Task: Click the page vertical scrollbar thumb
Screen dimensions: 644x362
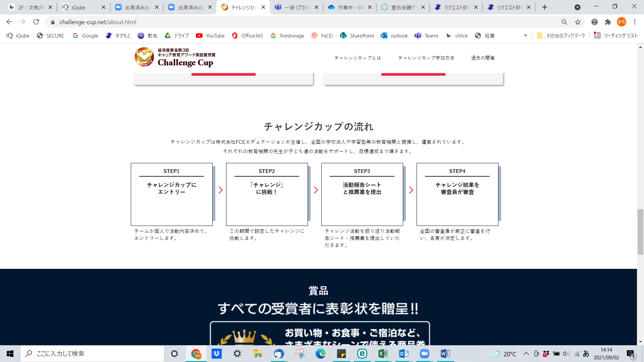Action: [640, 232]
